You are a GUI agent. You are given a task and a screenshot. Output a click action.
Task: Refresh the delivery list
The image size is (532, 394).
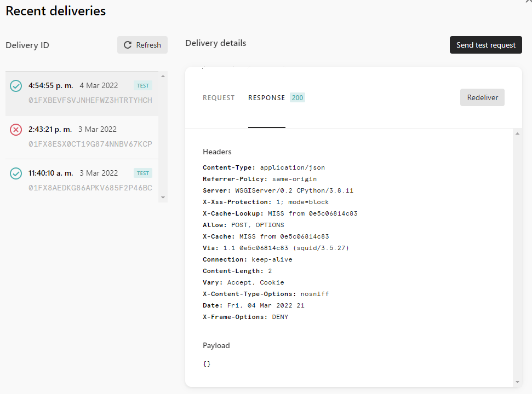point(142,45)
